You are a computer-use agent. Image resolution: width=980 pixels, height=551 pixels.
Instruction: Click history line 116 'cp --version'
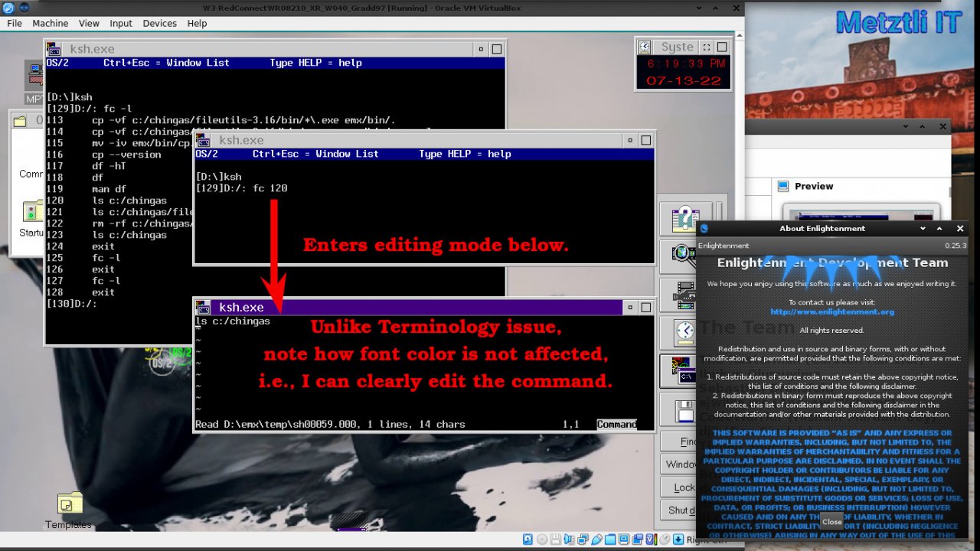126,155
